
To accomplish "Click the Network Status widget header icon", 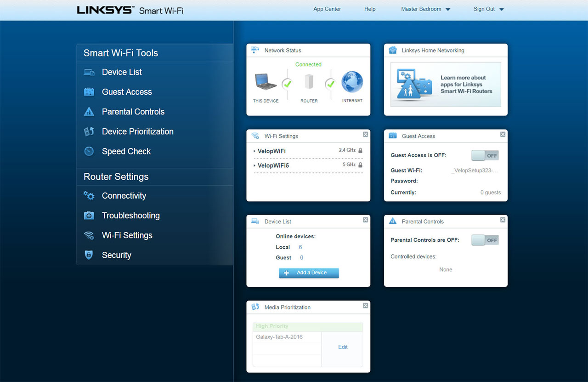I will click(x=255, y=50).
